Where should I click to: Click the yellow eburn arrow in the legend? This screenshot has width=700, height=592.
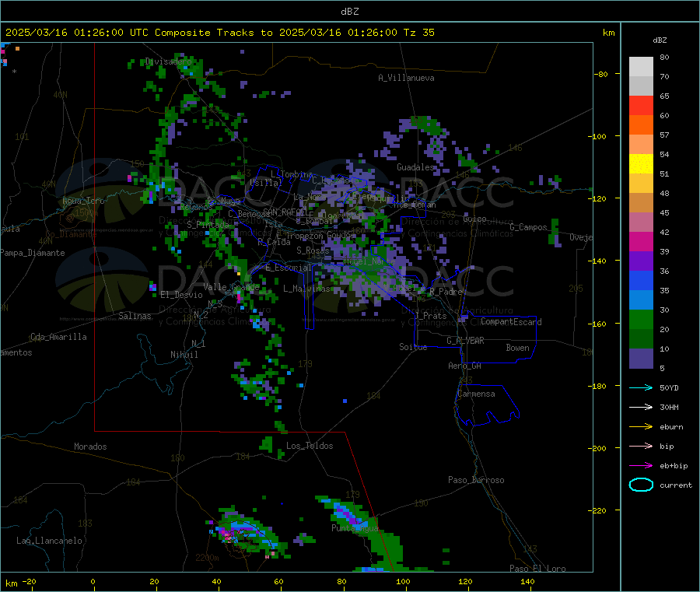tap(641, 426)
